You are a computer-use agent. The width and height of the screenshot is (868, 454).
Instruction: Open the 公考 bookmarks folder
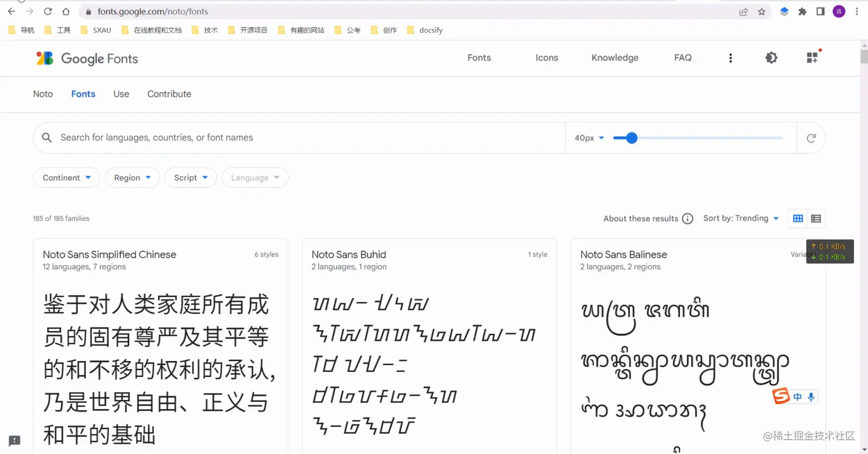[x=348, y=30]
